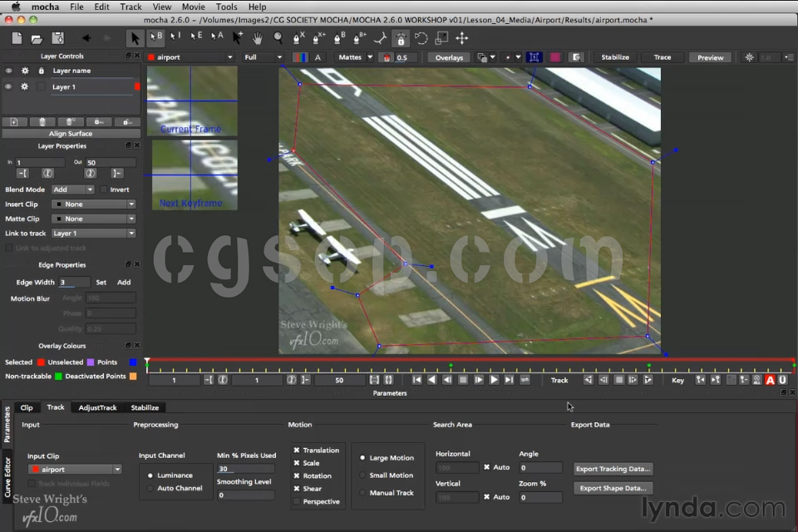Select the Small Motion radio button
Screen dimensions: 798x532
(362, 475)
